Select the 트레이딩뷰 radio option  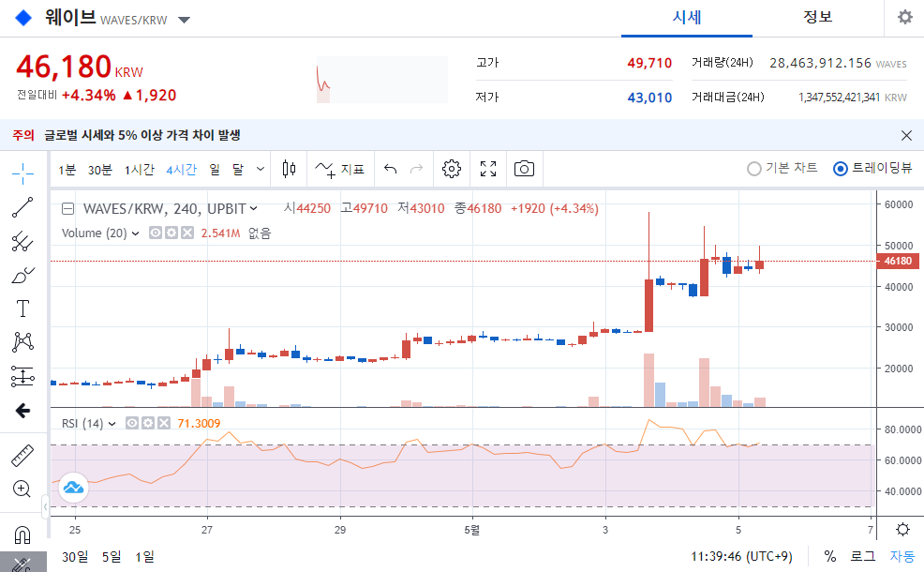click(x=872, y=169)
